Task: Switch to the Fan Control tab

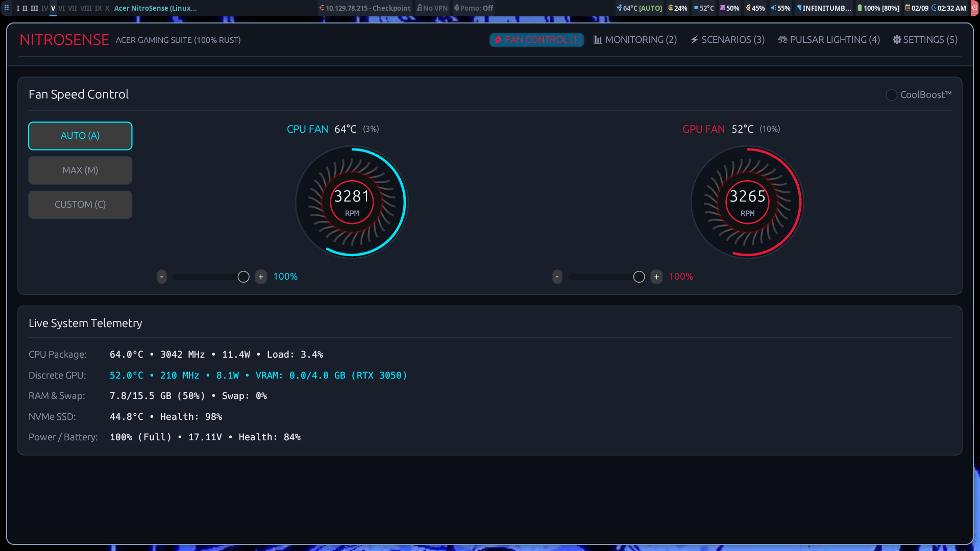Action: point(536,40)
